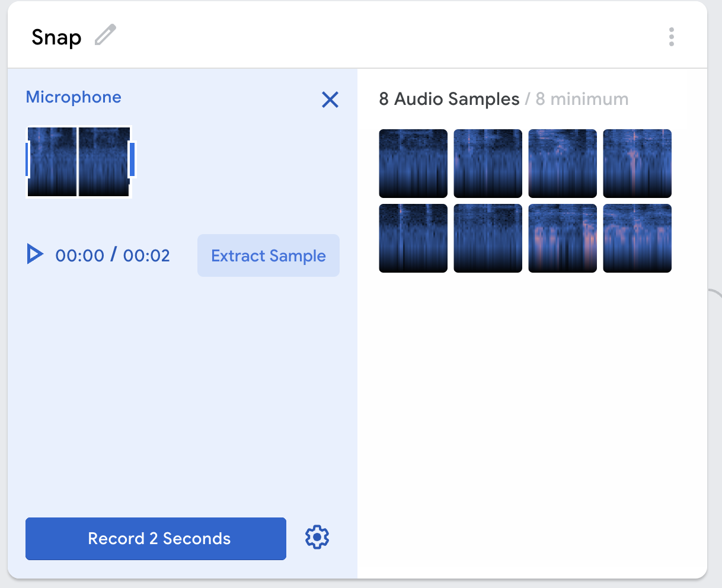Open recording settings with the gear icon
This screenshot has height=588, width=722.
pyautogui.click(x=317, y=537)
